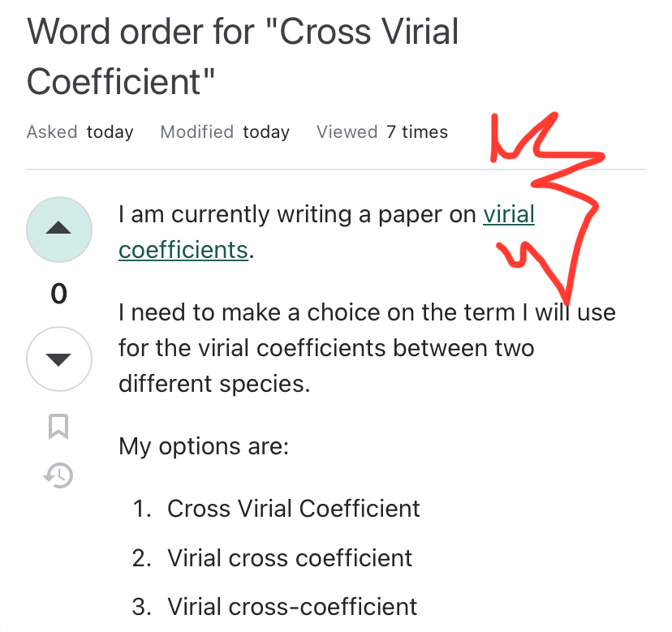Click the upvote arrow inside the highlighted circle
The width and height of the screenshot is (672, 632).
pyautogui.click(x=58, y=229)
